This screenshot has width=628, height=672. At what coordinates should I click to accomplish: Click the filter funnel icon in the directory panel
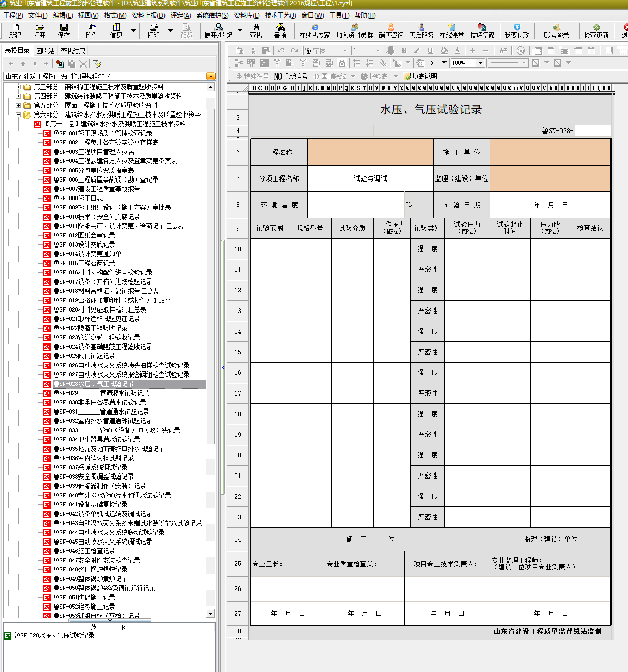tap(97, 63)
